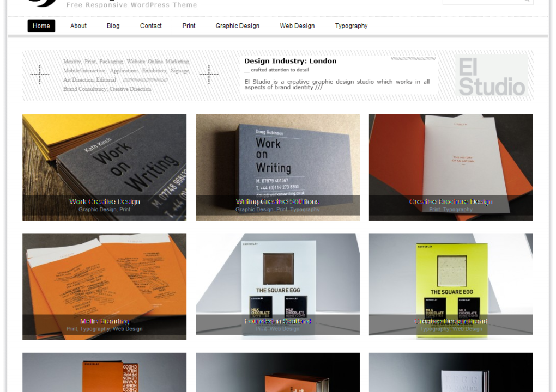Open the Blog menu item
This screenshot has height=392, width=556.
(x=113, y=26)
